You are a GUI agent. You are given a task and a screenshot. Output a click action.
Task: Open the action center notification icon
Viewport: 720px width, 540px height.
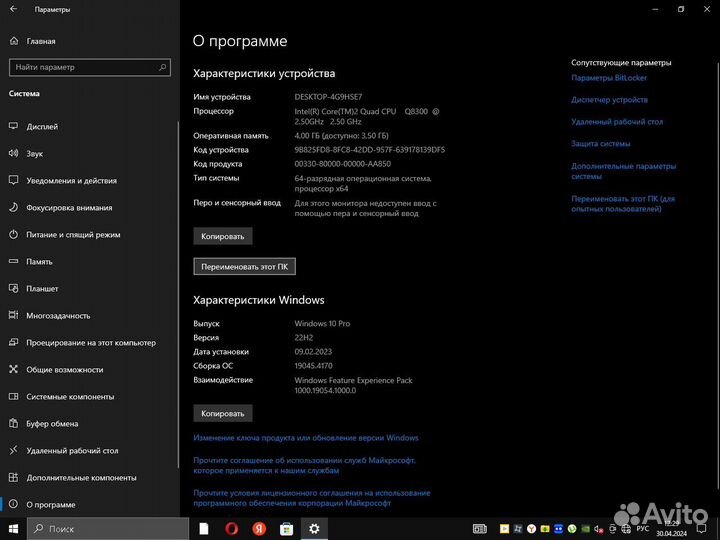coord(701,529)
